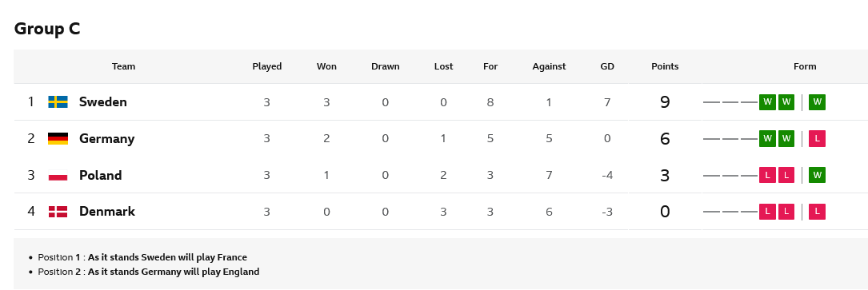Click the Poland flag icon
Screen dimensions: 868x290
58,175
